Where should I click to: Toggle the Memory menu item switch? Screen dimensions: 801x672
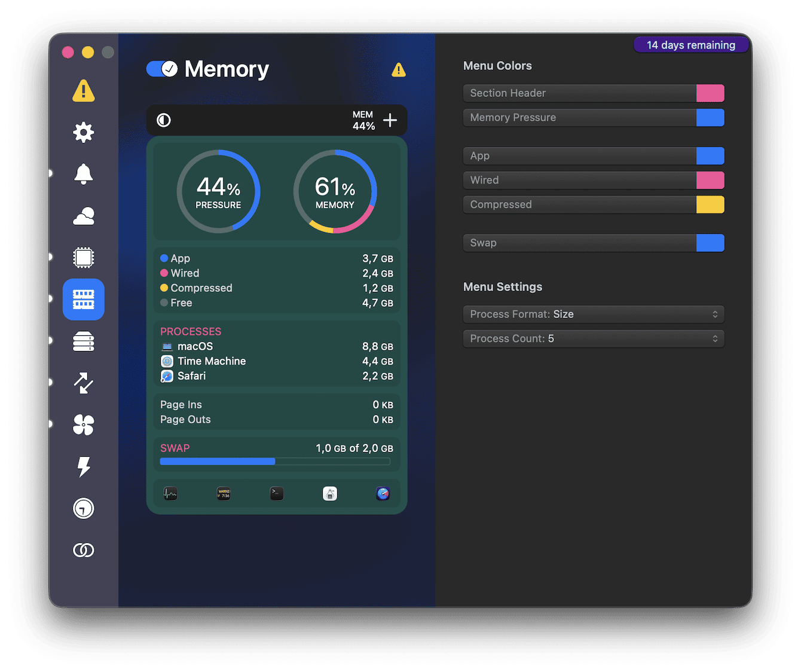click(x=160, y=69)
